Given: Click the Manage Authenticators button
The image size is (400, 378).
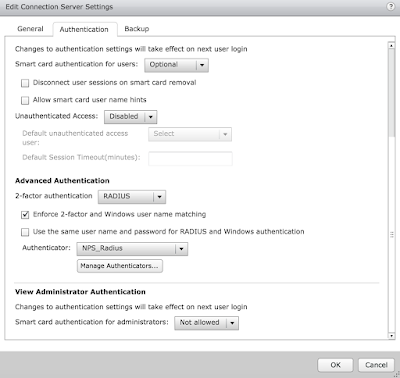Looking at the screenshot, I should tap(120, 266).
